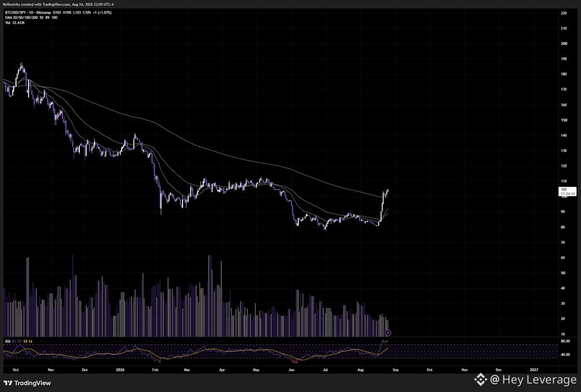The height and width of the screenshot is (392, 581).
Task: Click the high value H105
Action: pos(67,12)
